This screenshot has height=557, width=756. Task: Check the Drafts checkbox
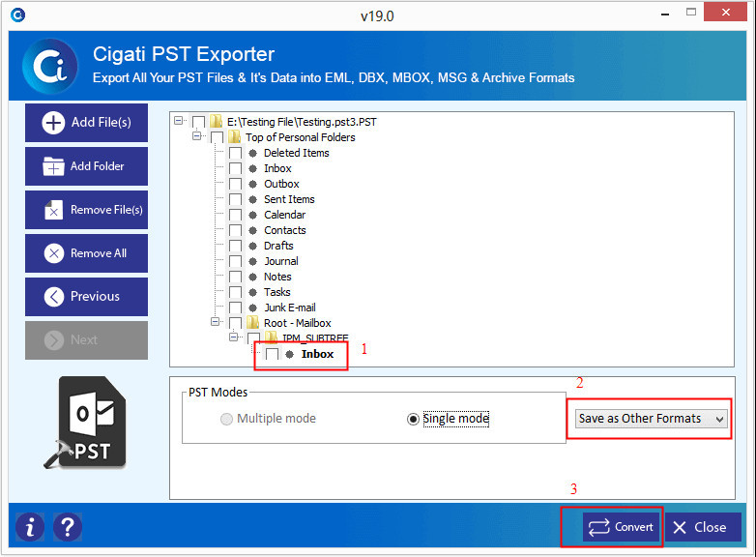click(x=235, y=246)
